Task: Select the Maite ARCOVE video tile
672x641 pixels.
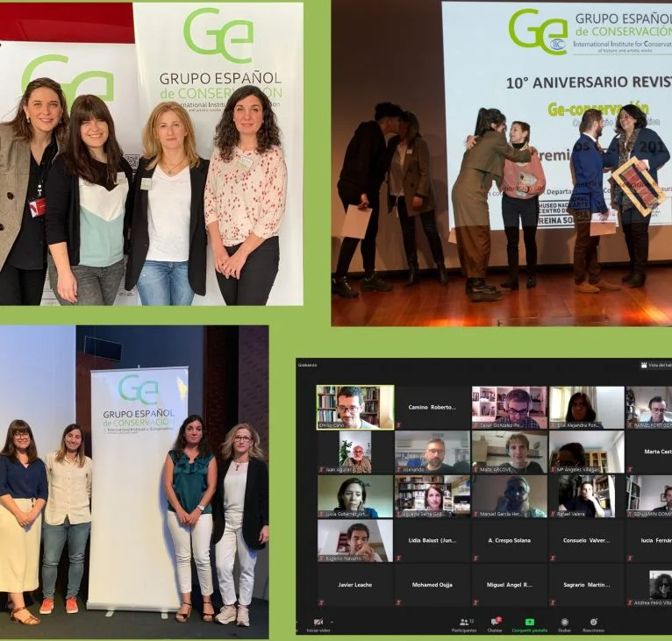Action: click(x=510, y=452)
